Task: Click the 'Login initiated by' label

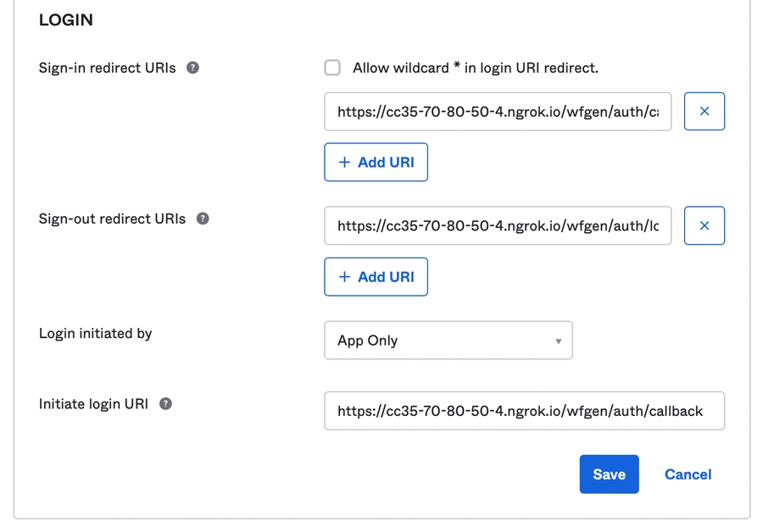Action: pyautogui.click(x=96, y=334)
